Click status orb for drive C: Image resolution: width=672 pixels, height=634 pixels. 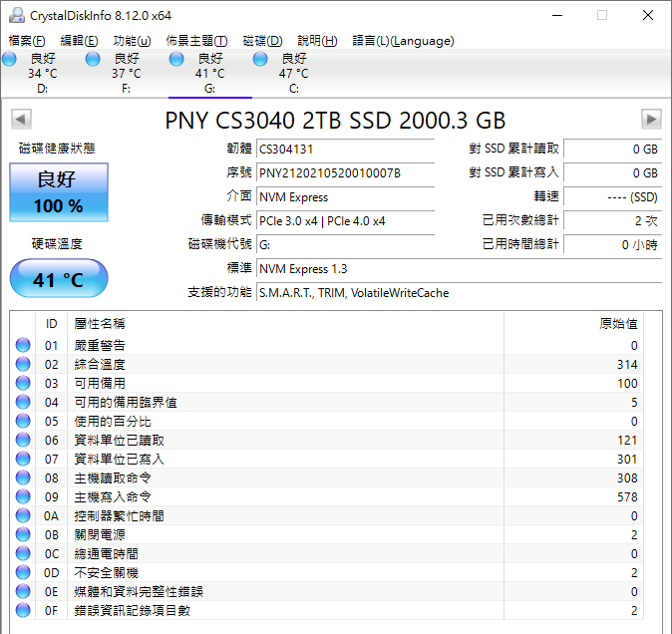pyautogui.click(x=260, y=59)
